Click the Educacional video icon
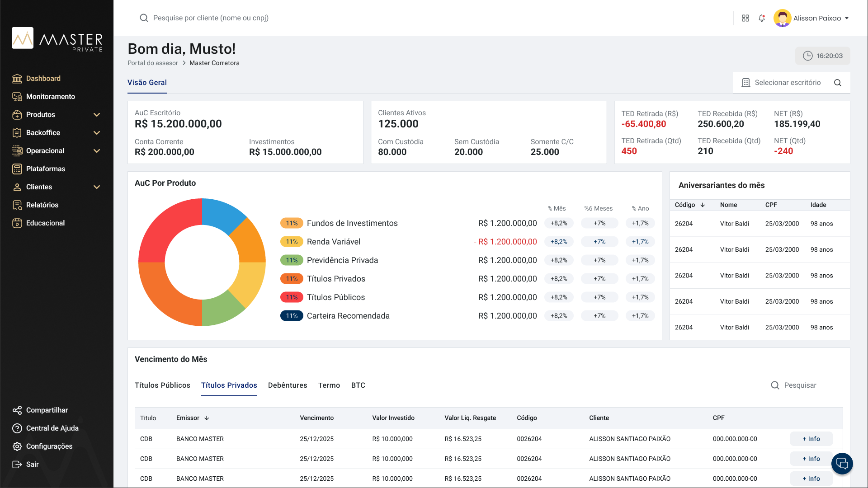868x488 pixels. point(17,223)
